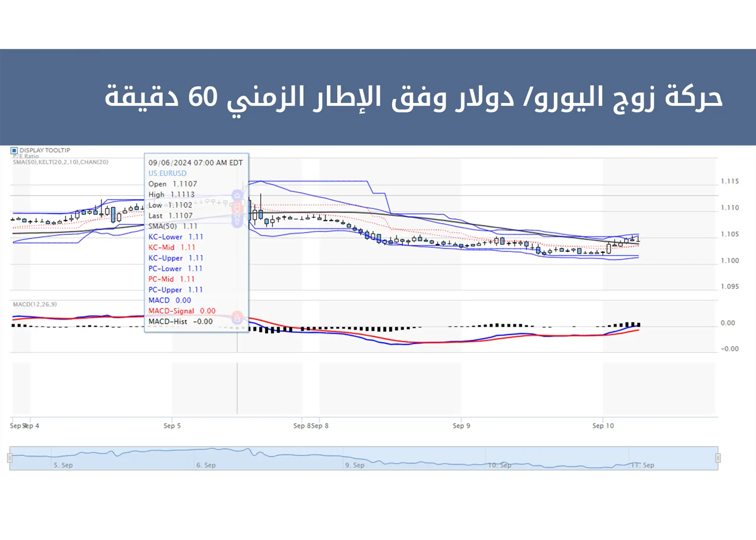Click the 6. Sep navigator label
Screen dimensions: 756x540
pos(206,465)
